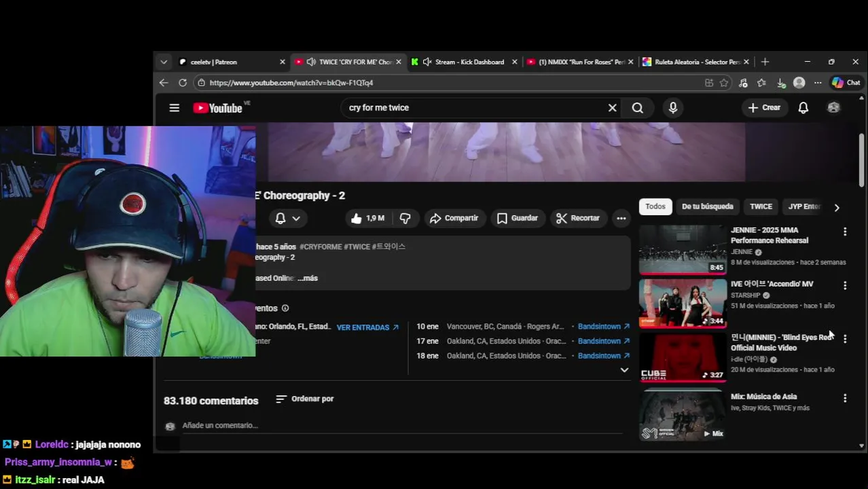The image size is (868, 489).
Task: Open Bandsintown link for 17 ene Oakland
Action: (604, 341)
